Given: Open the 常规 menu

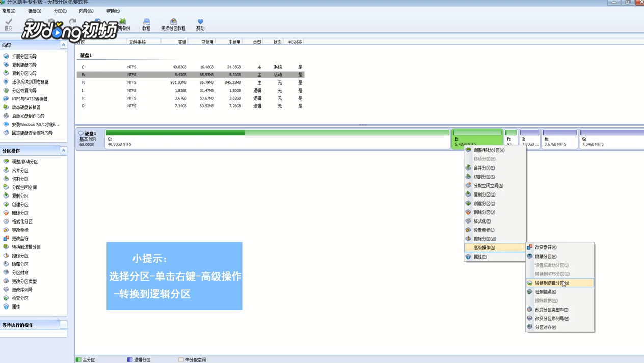Looking at the screenshot, I should (9, 11).
